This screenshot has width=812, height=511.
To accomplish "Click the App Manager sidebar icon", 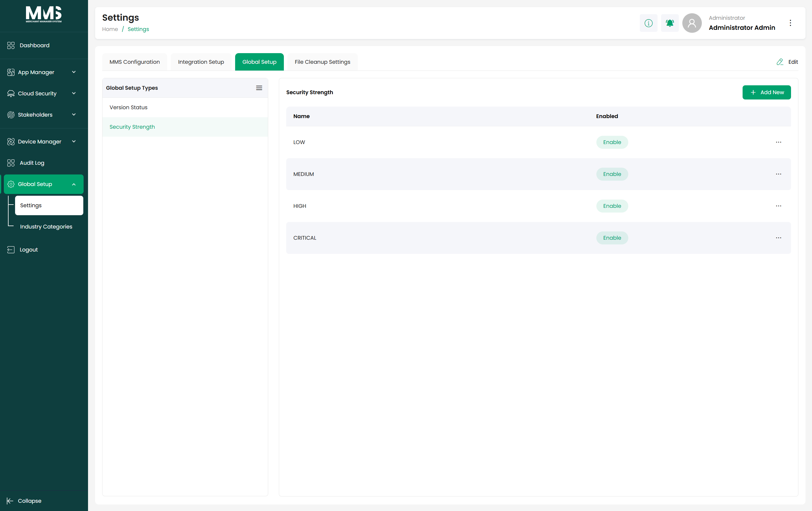I will point(11,72).
